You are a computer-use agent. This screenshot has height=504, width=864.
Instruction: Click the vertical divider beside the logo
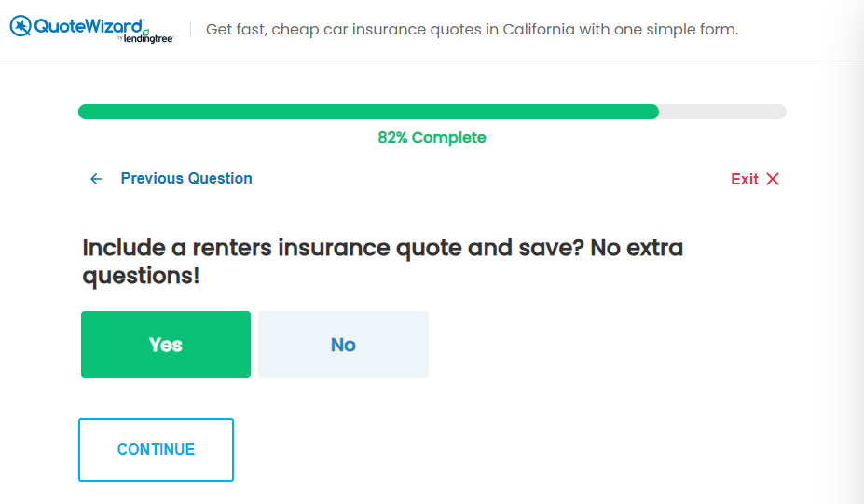click(x=191, y=30)
